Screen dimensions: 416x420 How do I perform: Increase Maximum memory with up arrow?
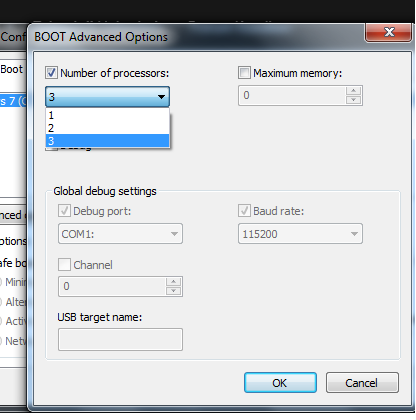pyautogui.click(x=353, y=91)
